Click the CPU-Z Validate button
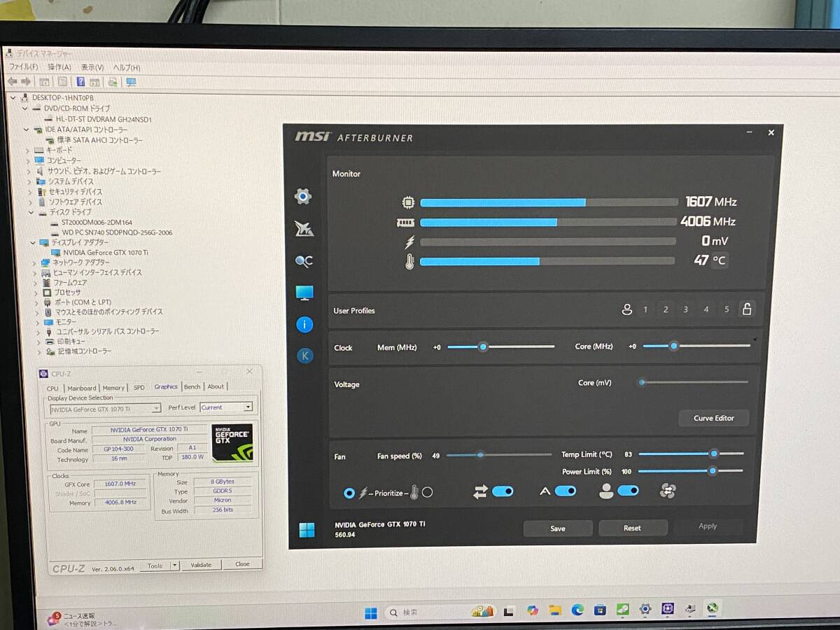This screenshot has height=630, width=840. pos(201,565)
